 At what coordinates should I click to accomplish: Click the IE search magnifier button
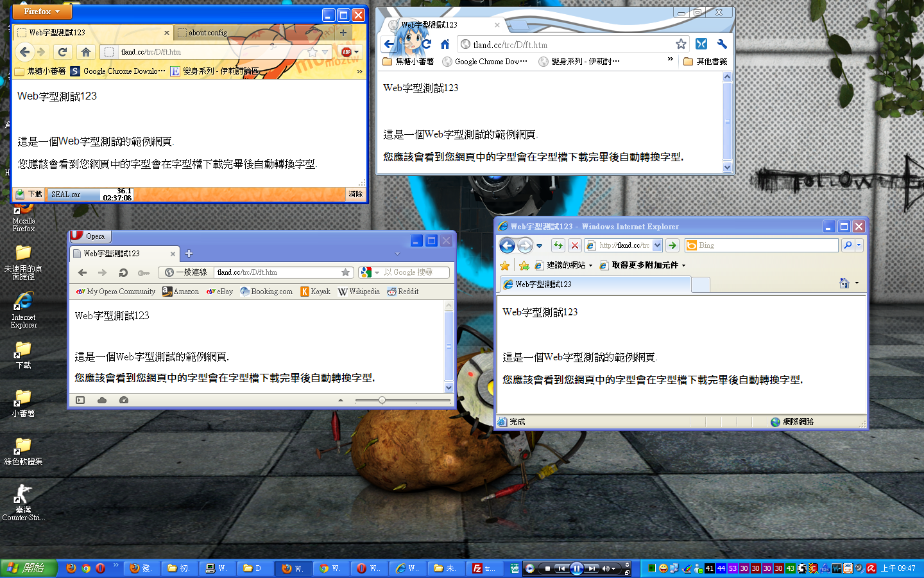pyautogui.click(x=848, y=245)
